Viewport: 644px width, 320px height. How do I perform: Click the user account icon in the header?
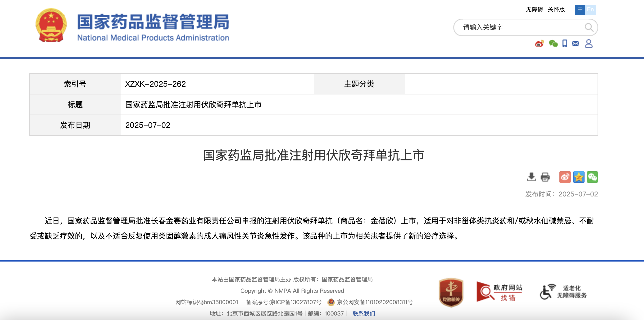click(x=589, y=44)
